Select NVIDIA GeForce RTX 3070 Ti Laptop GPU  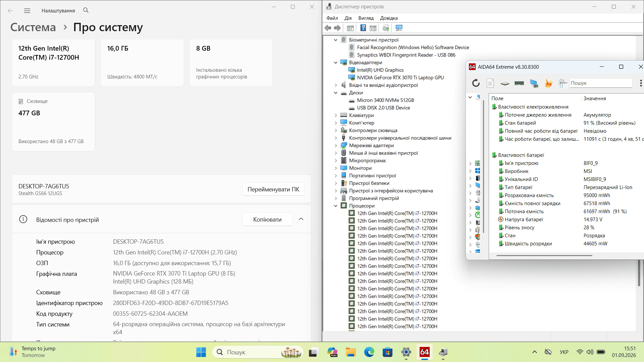pos(400,78)
